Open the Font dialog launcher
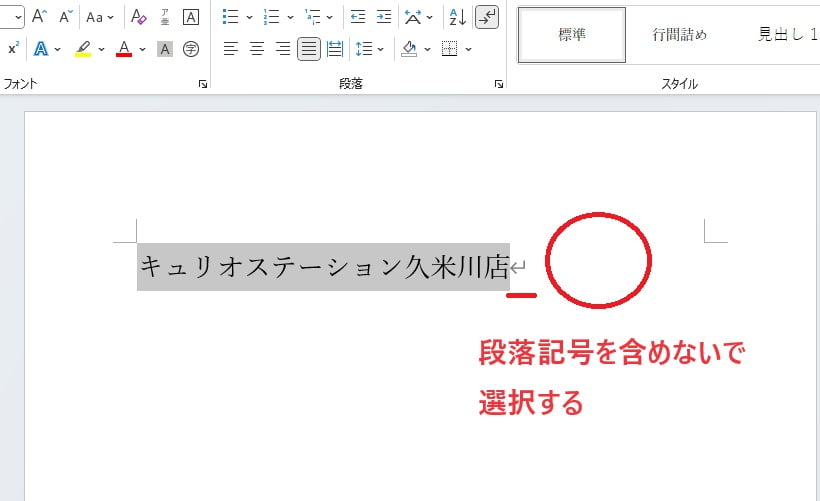The width and height of the screenshot is (820, 501). coord(203,84)
